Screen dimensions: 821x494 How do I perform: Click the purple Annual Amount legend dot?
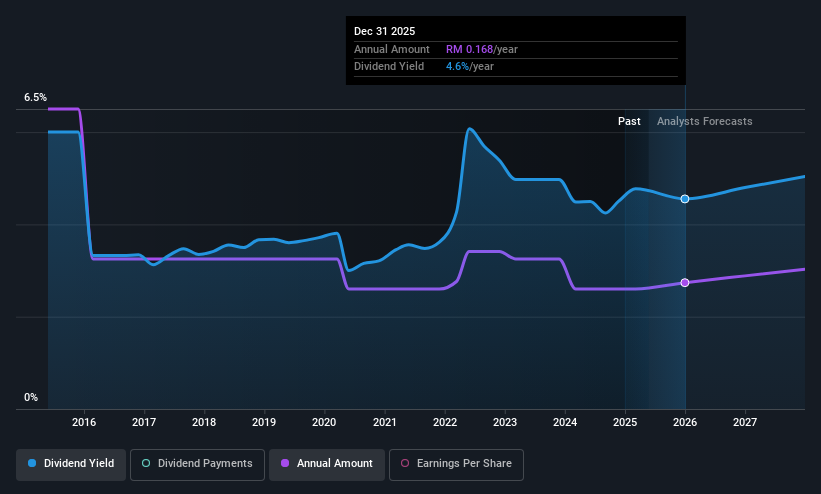(285, 463)
